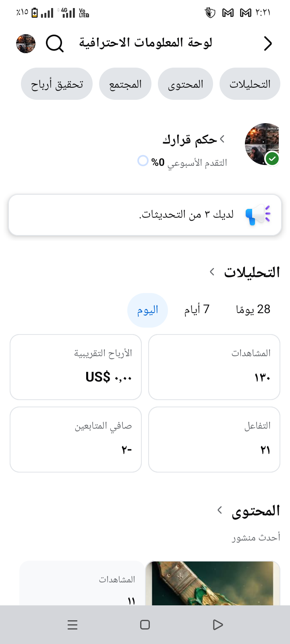
Task: Open the المشاهدات analytics card
Action: pos(214,367)
